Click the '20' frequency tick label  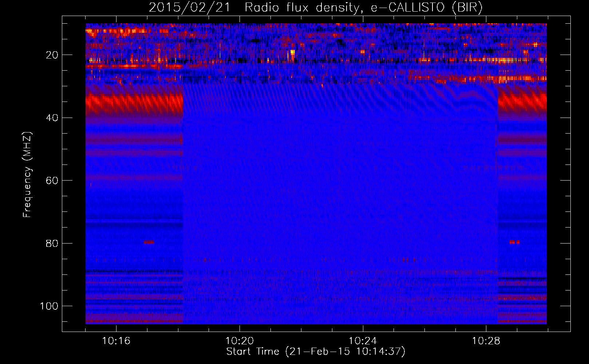52,55
